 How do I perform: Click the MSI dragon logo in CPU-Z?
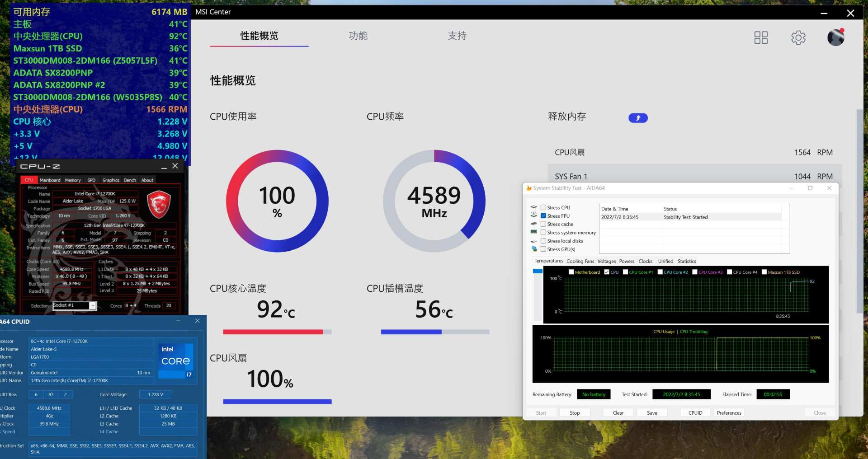click(x=159, y=205)
